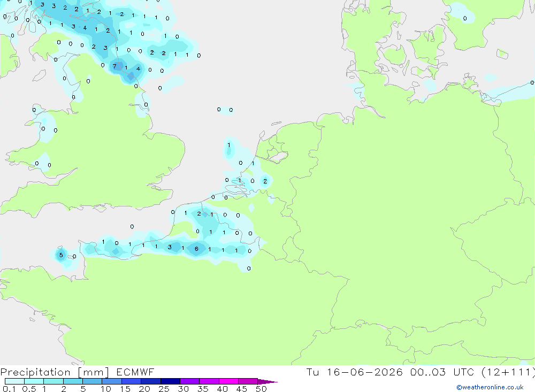
Task: Click the '50' legend scale label
Action: (x=262, y=389)
